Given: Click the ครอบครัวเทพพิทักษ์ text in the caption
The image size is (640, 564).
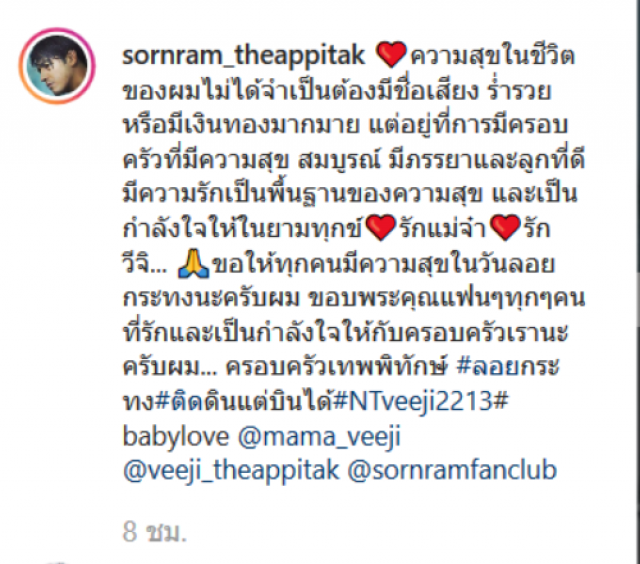Looking at the screenshot, I should point(337,366).
